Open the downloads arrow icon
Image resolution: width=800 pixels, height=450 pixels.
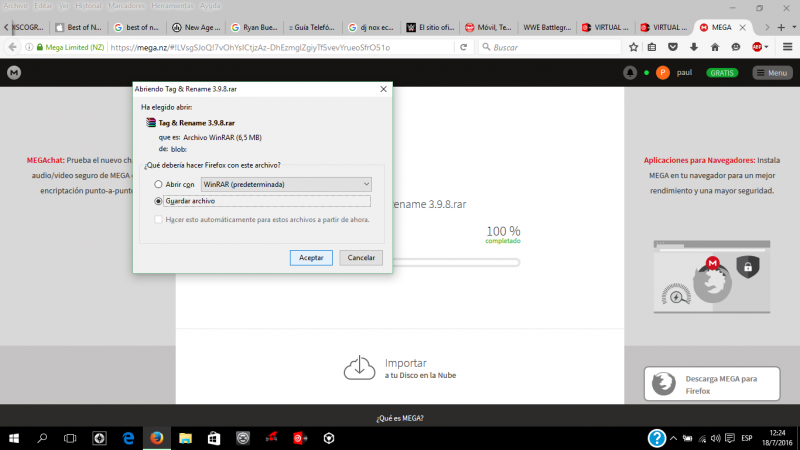694,47
